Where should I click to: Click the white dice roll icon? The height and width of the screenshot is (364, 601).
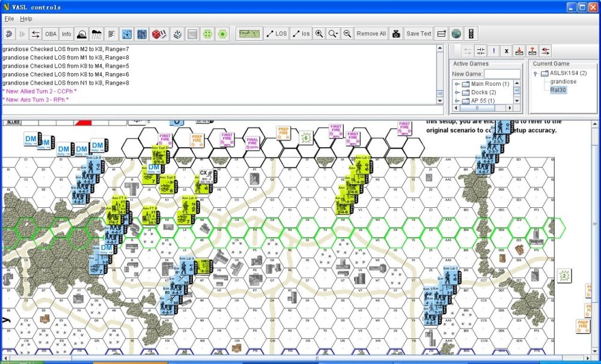click(177, 34)
